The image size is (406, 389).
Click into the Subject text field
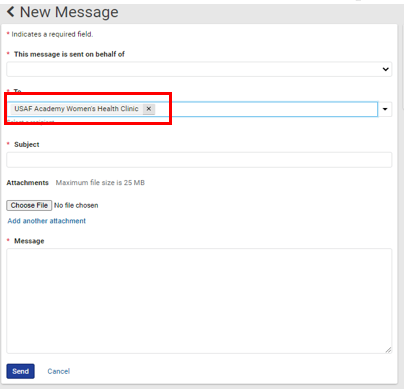point(199,160)
